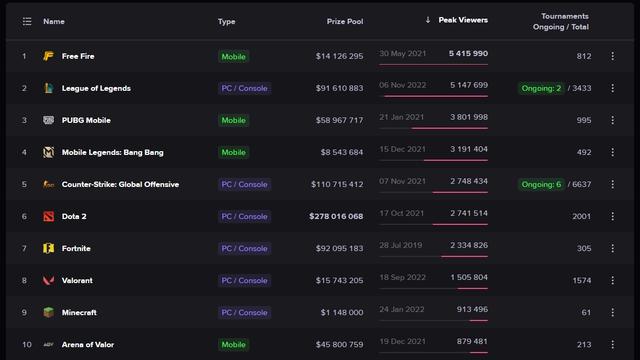Open three-dot menu for Free Fire row
The height and width of the screenshot is (360, 640).
pyautogui.click(x=612, y=56)
